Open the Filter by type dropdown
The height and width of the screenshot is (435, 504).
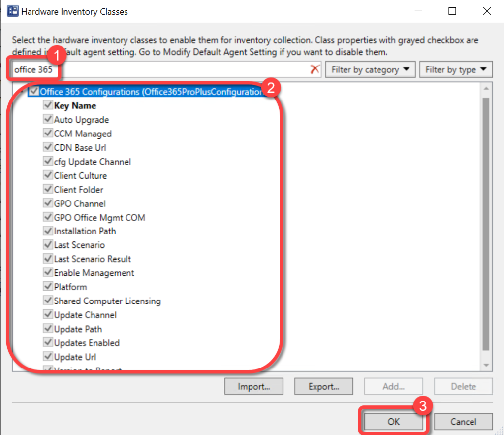click(455, 69)
